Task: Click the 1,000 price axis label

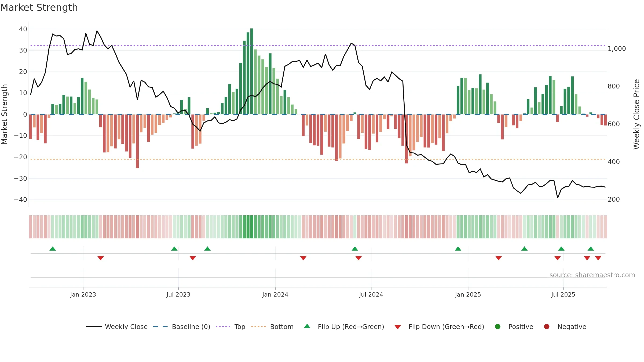Action: click(x=617, y=49)
